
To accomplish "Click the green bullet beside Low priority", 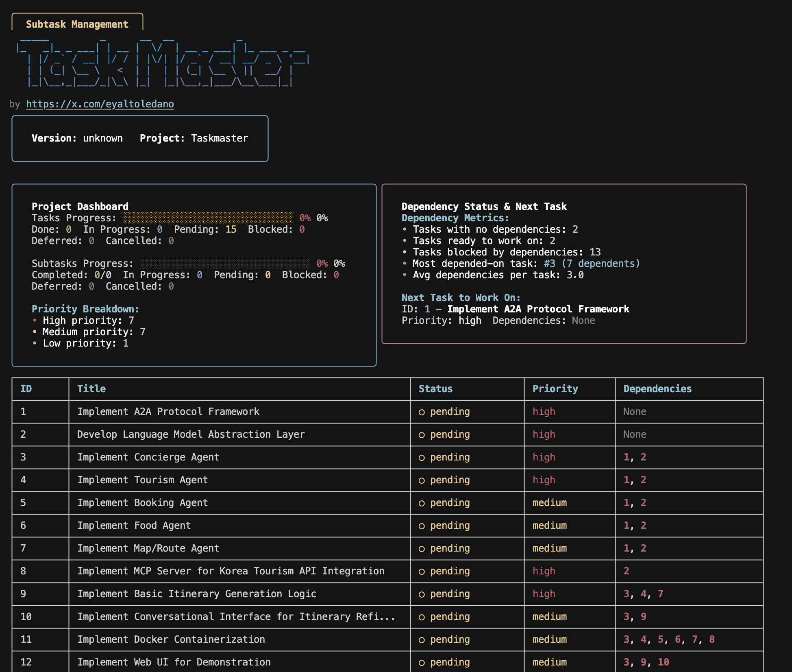I will 35,343.
